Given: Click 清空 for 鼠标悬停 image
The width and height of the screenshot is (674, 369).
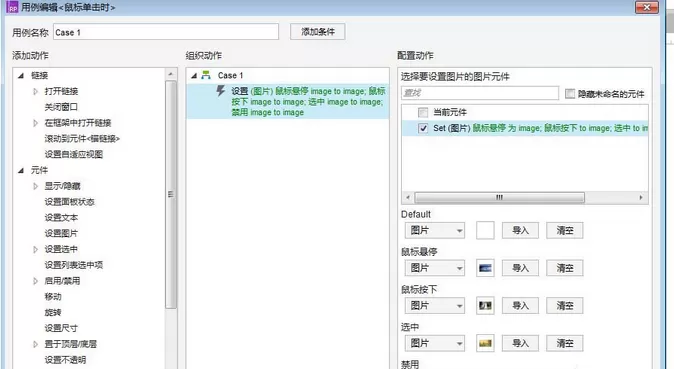Looking at the screenshot, I should (565, 268).
